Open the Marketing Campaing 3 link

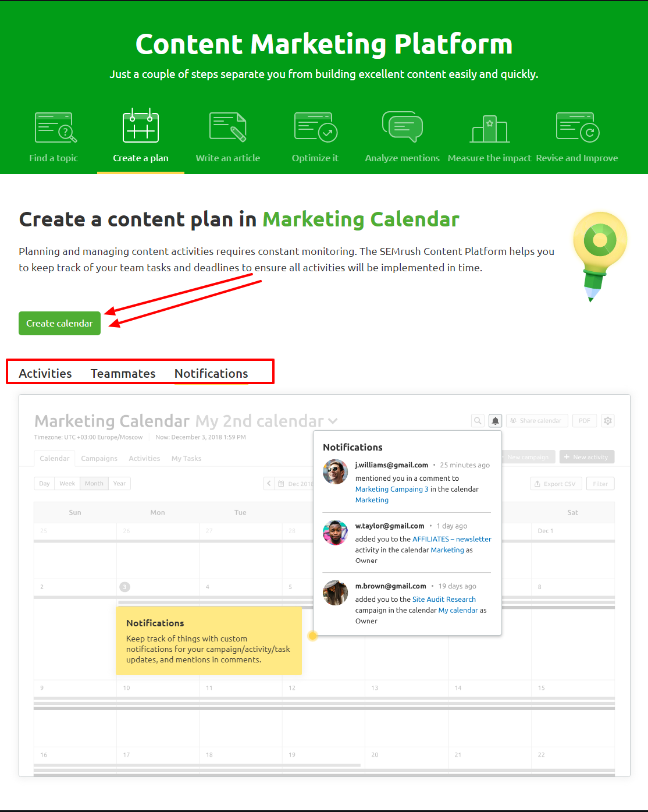pyautogui.click(x=391, y=490)
